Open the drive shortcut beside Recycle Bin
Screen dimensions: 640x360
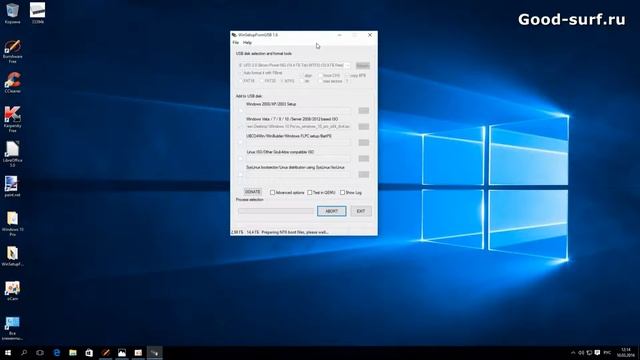(38, 13)
